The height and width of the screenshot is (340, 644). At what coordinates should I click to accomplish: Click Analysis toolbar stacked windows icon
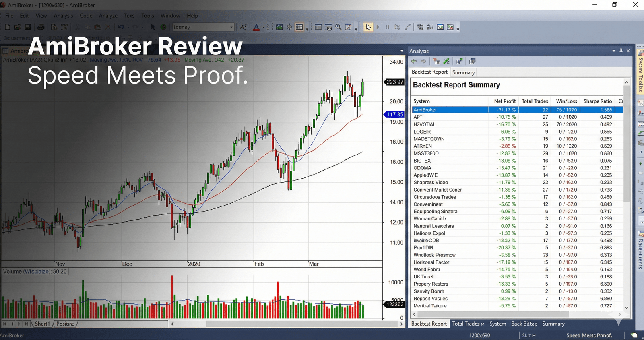(x=473, y=61)
